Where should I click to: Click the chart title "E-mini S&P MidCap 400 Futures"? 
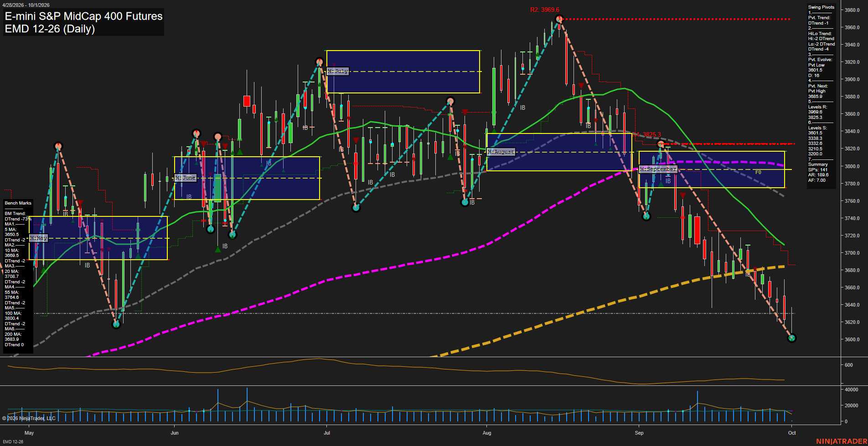83,16
